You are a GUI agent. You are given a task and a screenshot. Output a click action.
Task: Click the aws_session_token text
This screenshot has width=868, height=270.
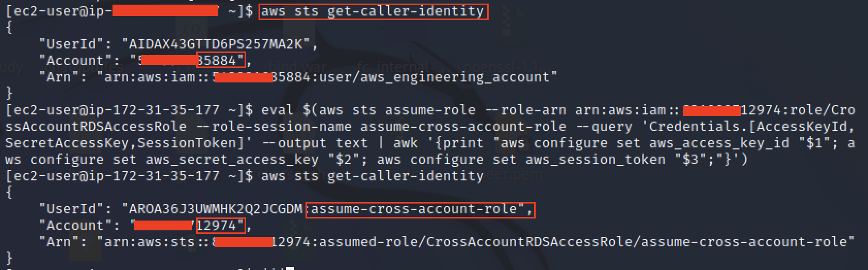pyautogui.click(x=596, y=160)
